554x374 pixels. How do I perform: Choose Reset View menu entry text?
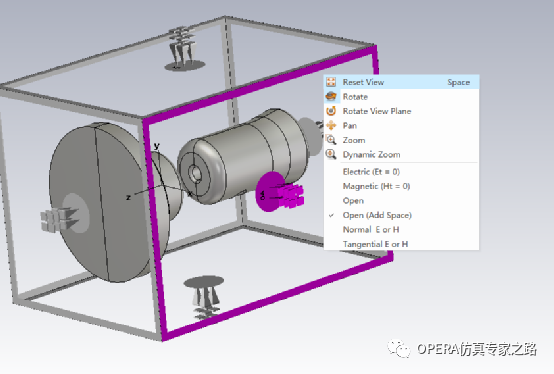point(363,82)
